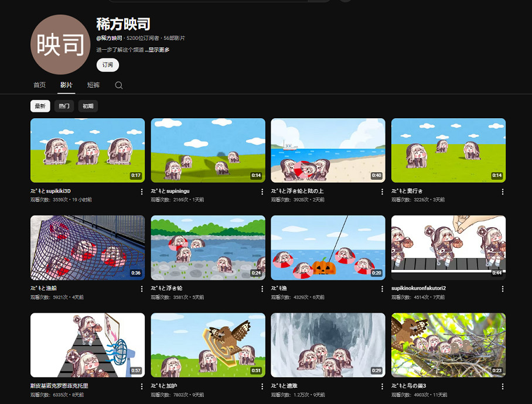
Task: Open three-dot menu on ㇽピキと渔船 video
Action: 141,289
